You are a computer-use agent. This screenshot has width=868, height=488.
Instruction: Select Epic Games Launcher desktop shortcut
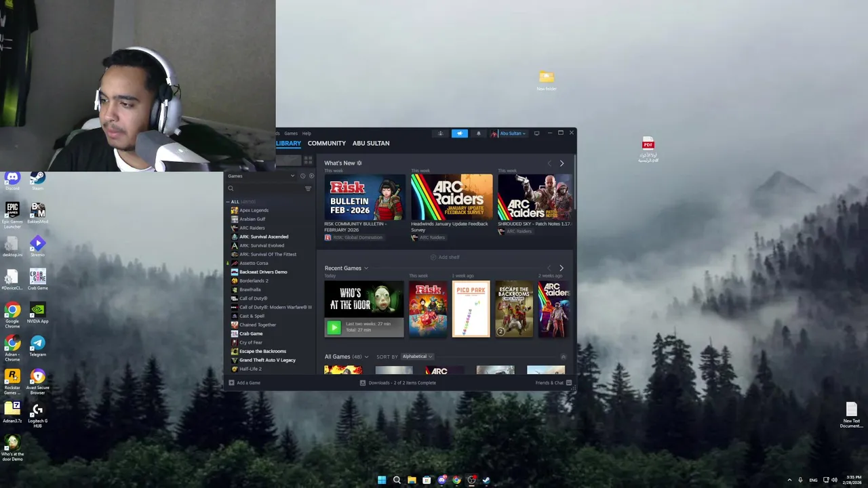point(12,215)
